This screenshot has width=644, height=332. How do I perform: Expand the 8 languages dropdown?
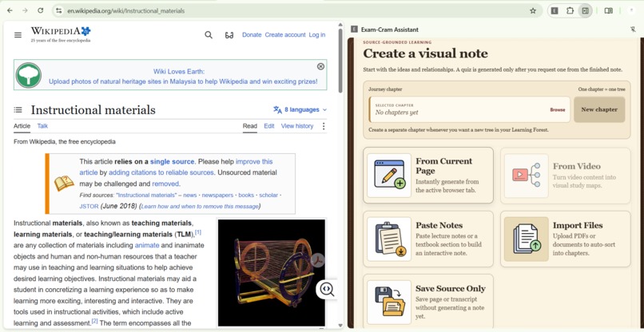[300, 109]
